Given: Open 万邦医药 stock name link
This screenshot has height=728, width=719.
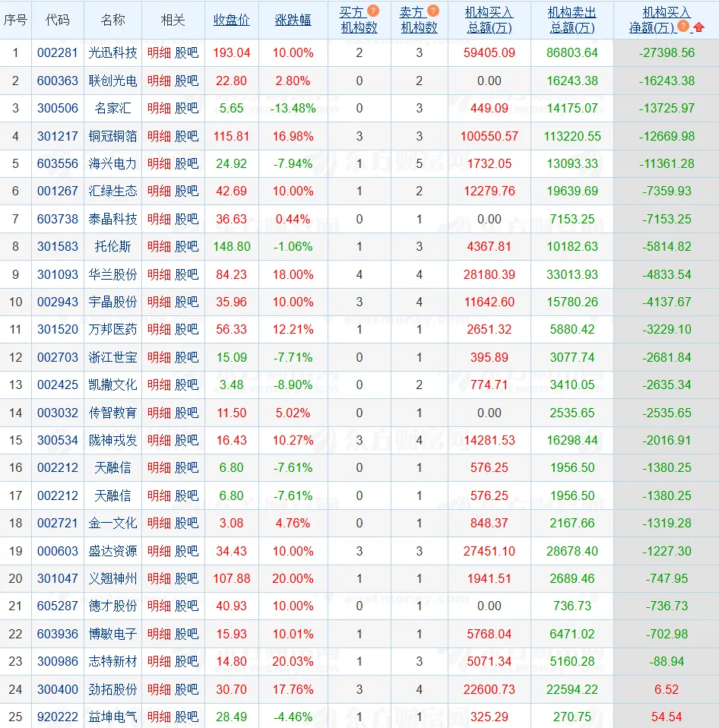Looking at the screenshot, I should coord(112,329).
